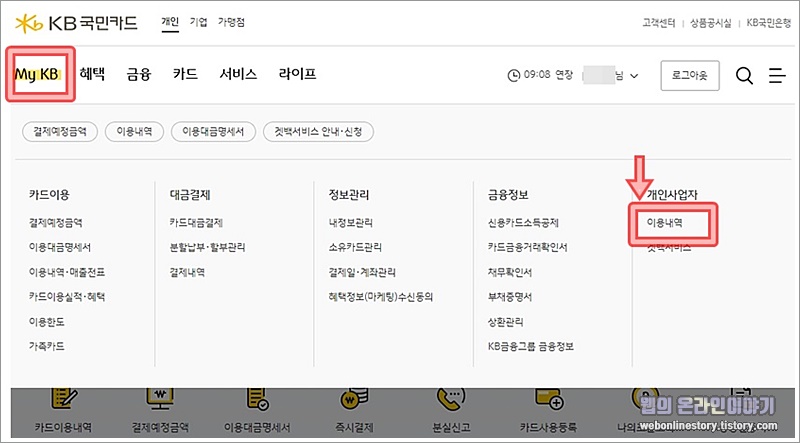Open 결제내역 under 대금결제
The width and height of the screenshot is (800, 443).
click(187, 273)
